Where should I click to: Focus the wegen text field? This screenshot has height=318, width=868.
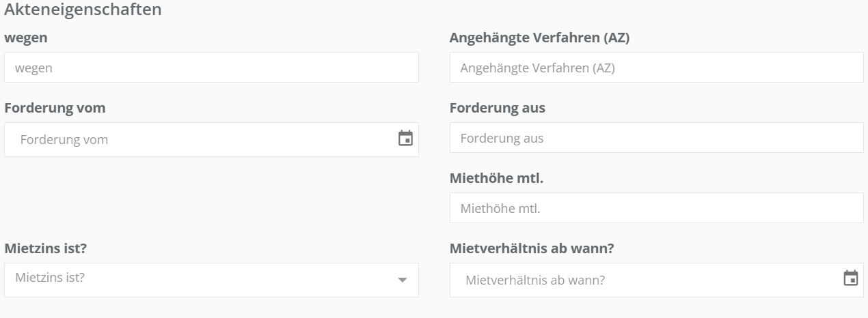[x=211, y=68]
